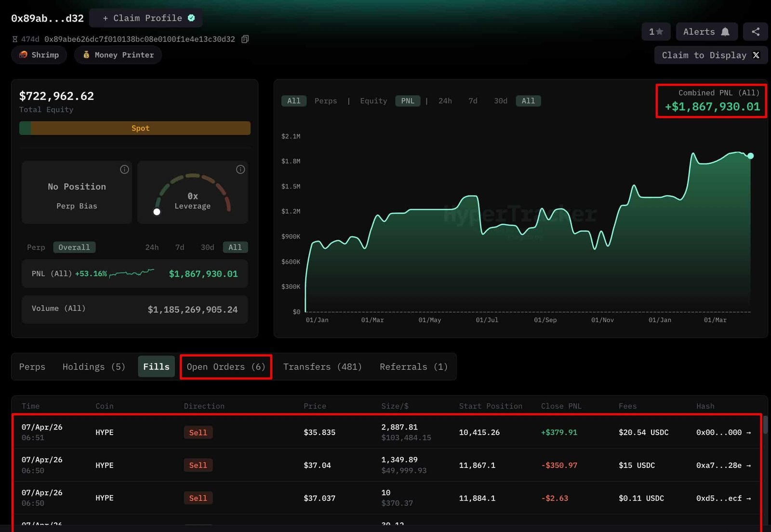Image resolution: width=771 pixels, height=532 pixels.
Task: Toggle chart filter to Perps
Action: pyautogui.click(x=325, y=101)
